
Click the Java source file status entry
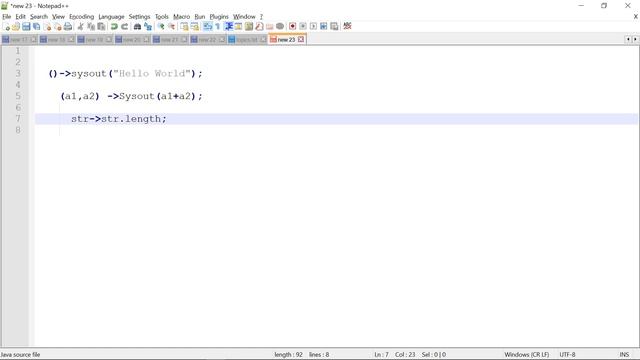20,355
